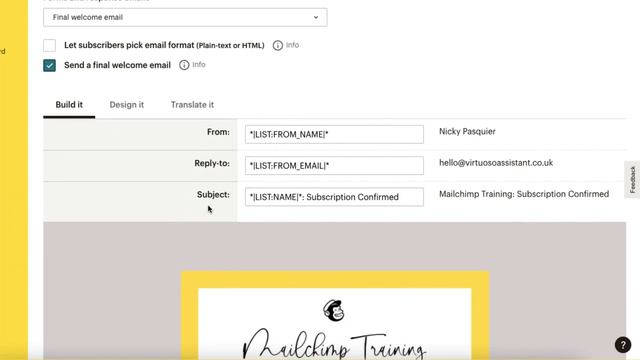Click Mailchimp Training: Subscription Confirmed preview text
The image size is (640, 360).
524,194
